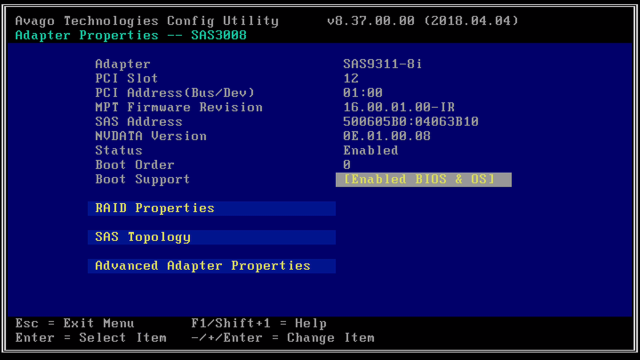Click the NVDATA Version label
The width and height of the screenshot is (640, 360).
tap(151, 136)
